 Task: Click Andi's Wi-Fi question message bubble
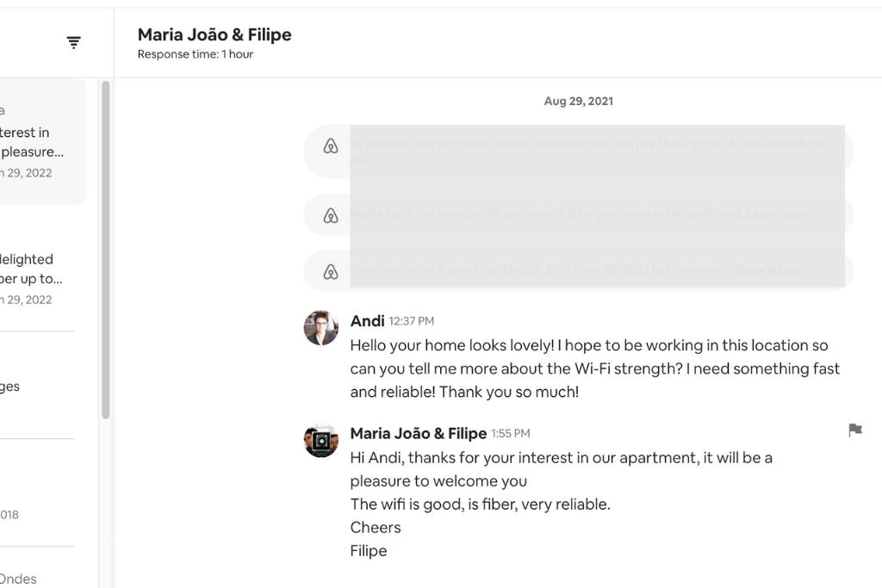click(594, 368)
